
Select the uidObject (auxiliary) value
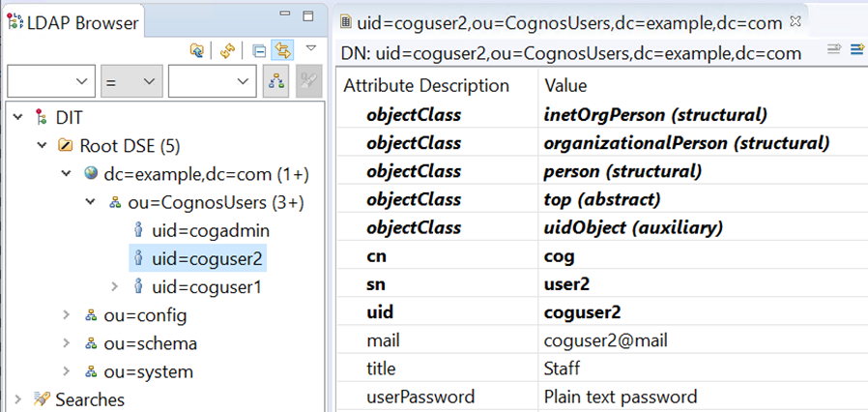[x=633, y=227]
